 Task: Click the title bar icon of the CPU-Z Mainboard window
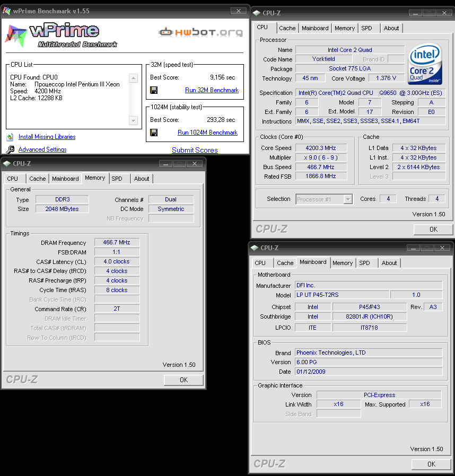tap(255, 248)
